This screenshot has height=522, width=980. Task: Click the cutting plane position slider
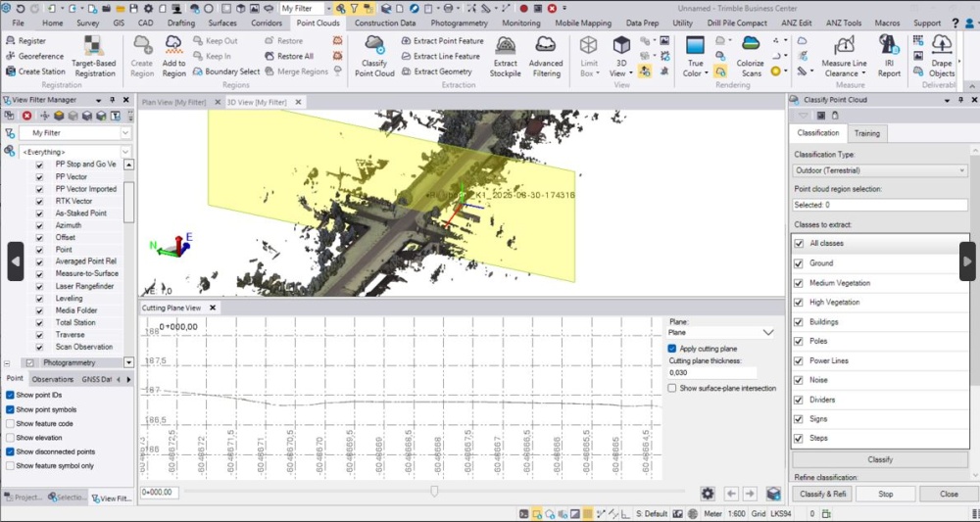click(x=434, y=492)
